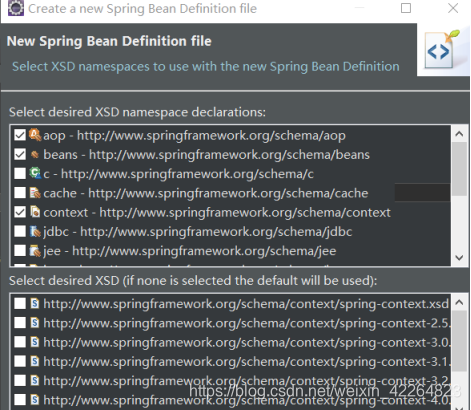The image size is (471, 410).
Task: Enable the cache namespace checkbox
Action: (x=20, y=193)
